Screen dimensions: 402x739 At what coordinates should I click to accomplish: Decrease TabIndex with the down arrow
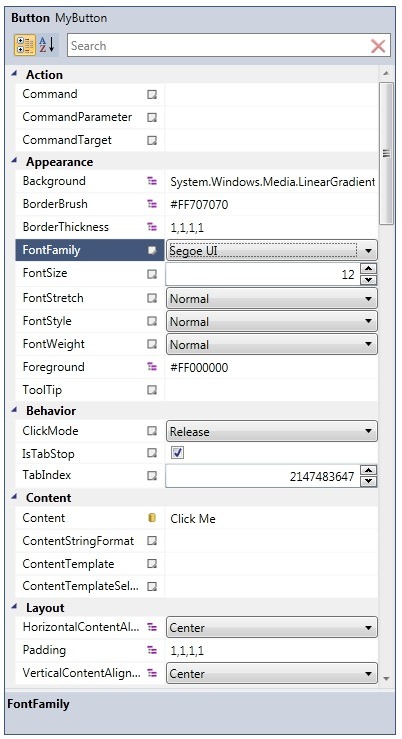point(369,482)
